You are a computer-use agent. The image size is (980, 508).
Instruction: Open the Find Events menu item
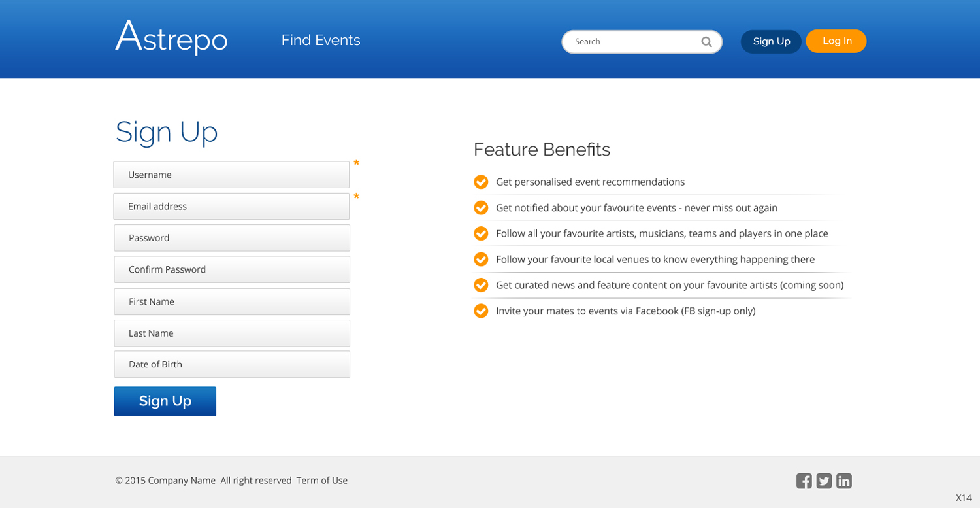tap(321, 41)
